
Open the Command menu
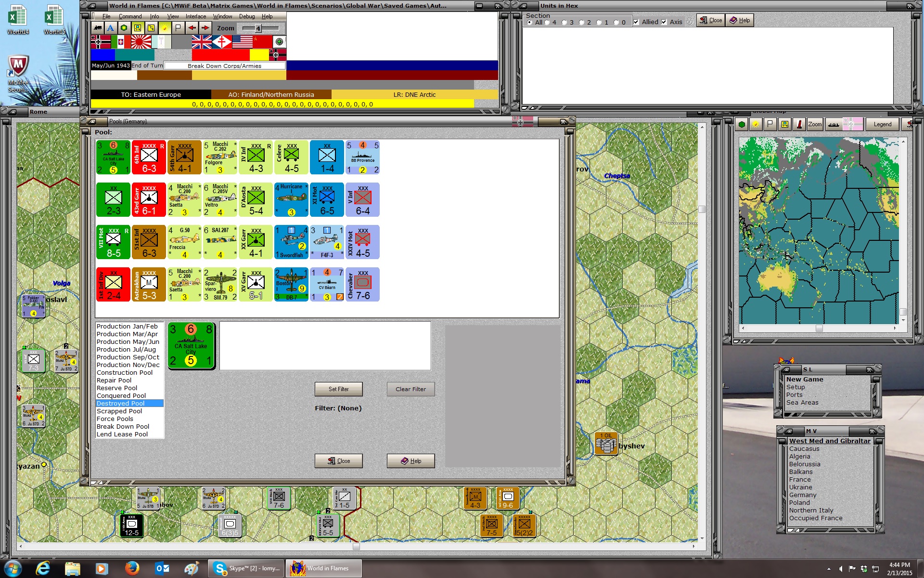point(130,16)
